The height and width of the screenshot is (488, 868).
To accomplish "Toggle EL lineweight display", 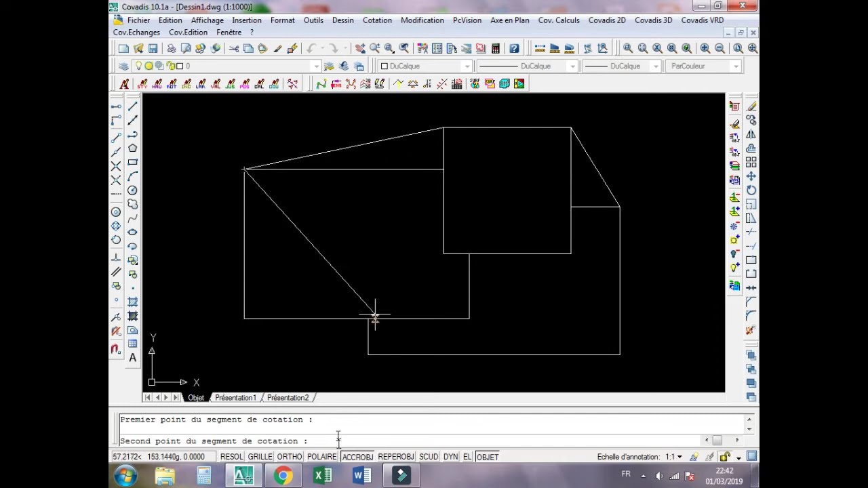I will pyautogui.click(x=467, y=457).
